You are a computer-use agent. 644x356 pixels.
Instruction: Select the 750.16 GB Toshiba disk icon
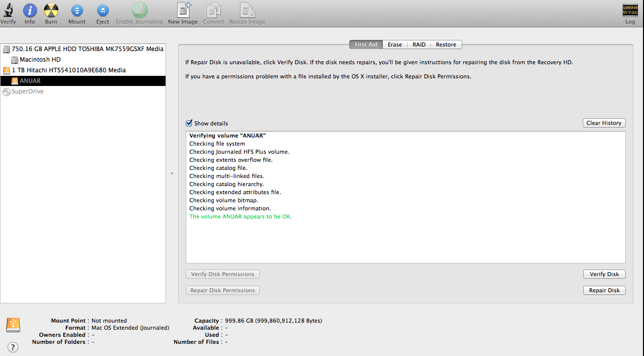(x=7, y=49)
